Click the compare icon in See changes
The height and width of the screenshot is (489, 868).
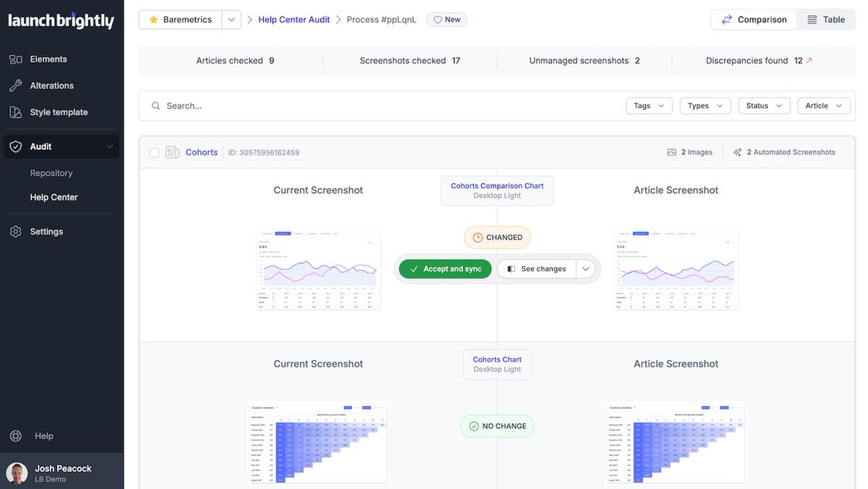tap(511, 269)
